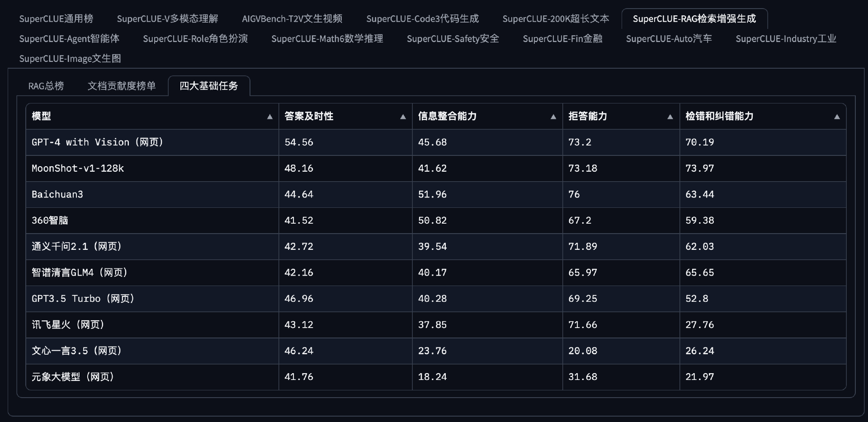Go to SuperCLUE-200K超长文本 tab

click(x=556, y=19)
